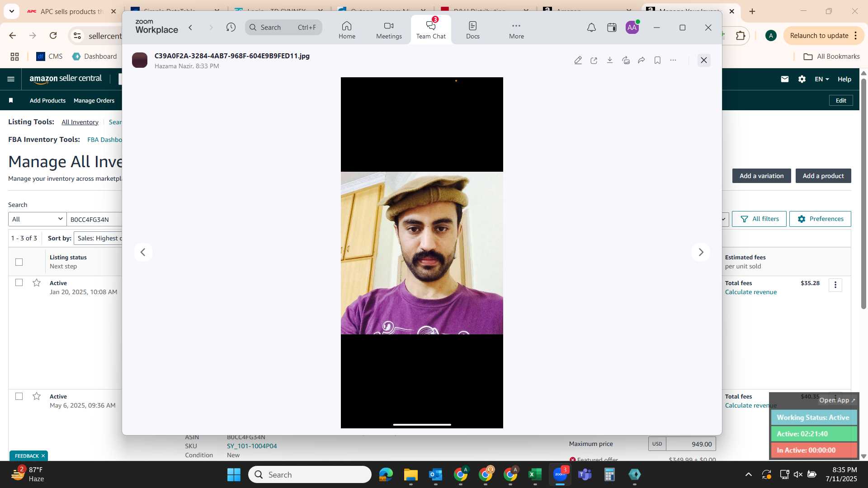Open the CMS bookmark
868x488 pixels.
[x=49, y=56]
